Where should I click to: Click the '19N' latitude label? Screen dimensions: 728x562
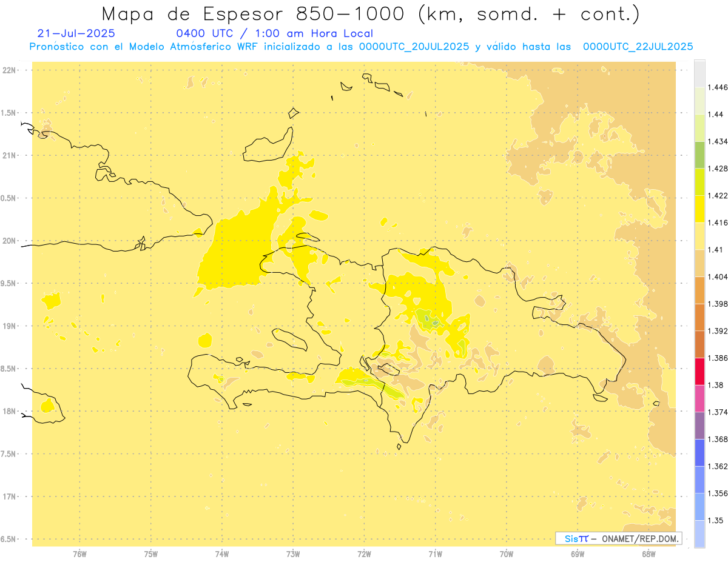point(9,326)
